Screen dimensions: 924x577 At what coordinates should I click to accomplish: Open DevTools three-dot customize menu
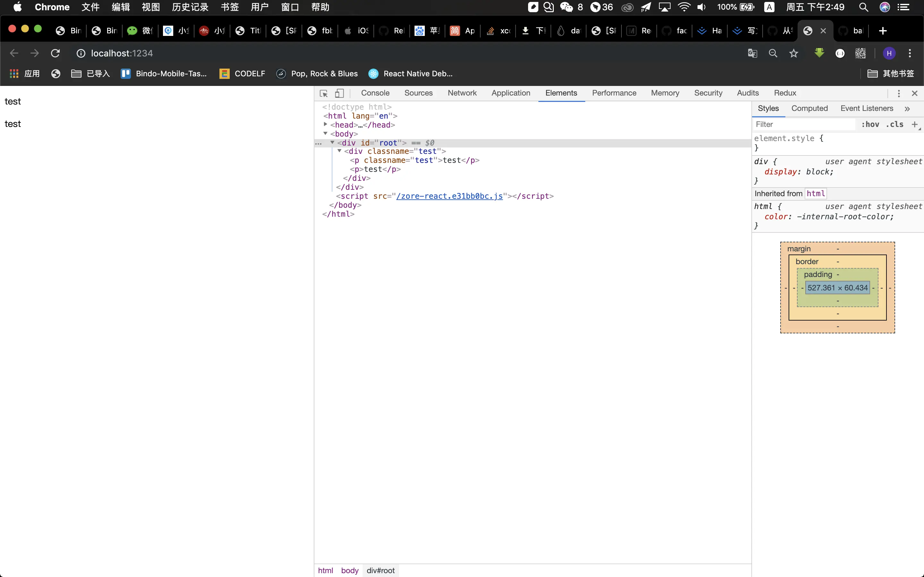[x=898, y=94]
